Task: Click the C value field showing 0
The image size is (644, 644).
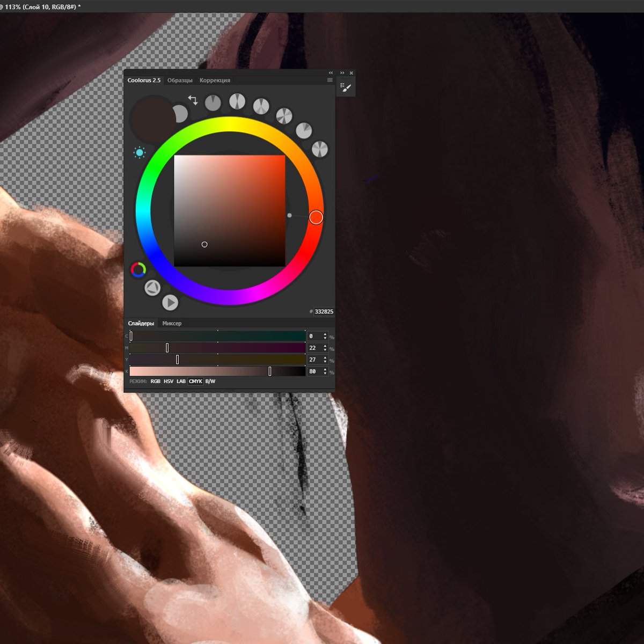Action: [314, 336]
